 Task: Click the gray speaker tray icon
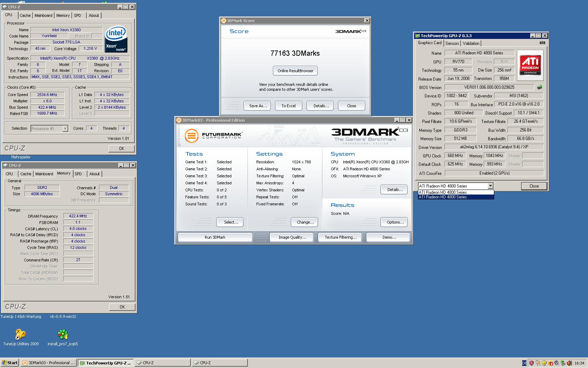point(556,363)
